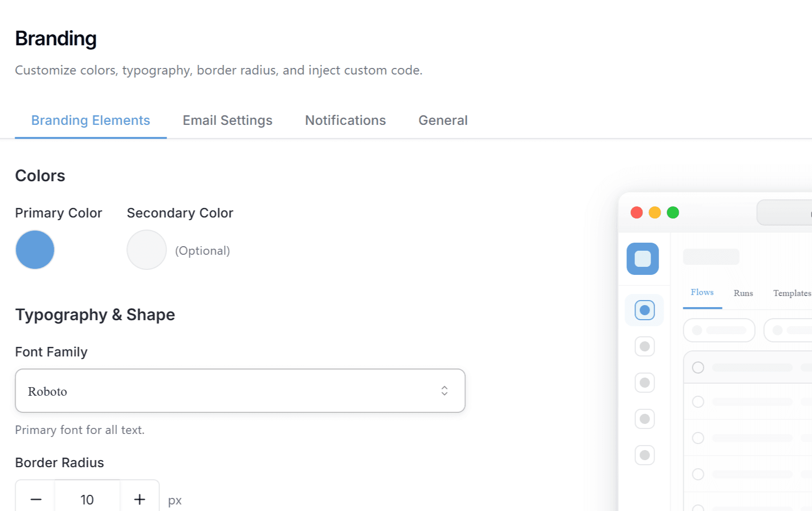
Task: Click the Font Family up-down chevron
Action: pyautogui.click(x=444, y=391)
